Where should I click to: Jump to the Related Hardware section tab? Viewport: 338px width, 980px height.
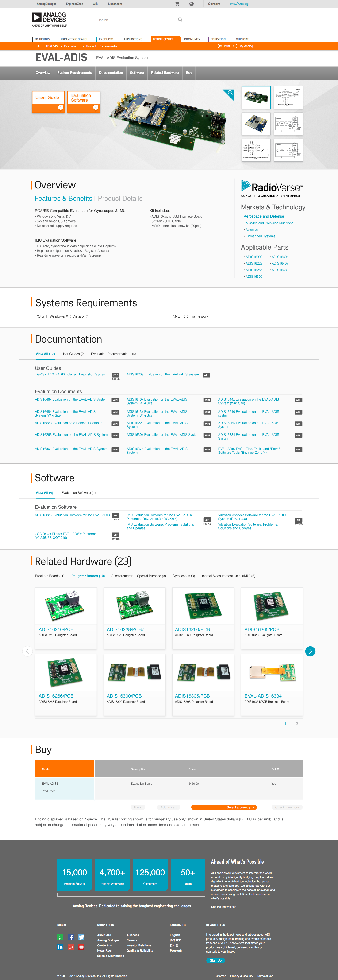point(165,73)
